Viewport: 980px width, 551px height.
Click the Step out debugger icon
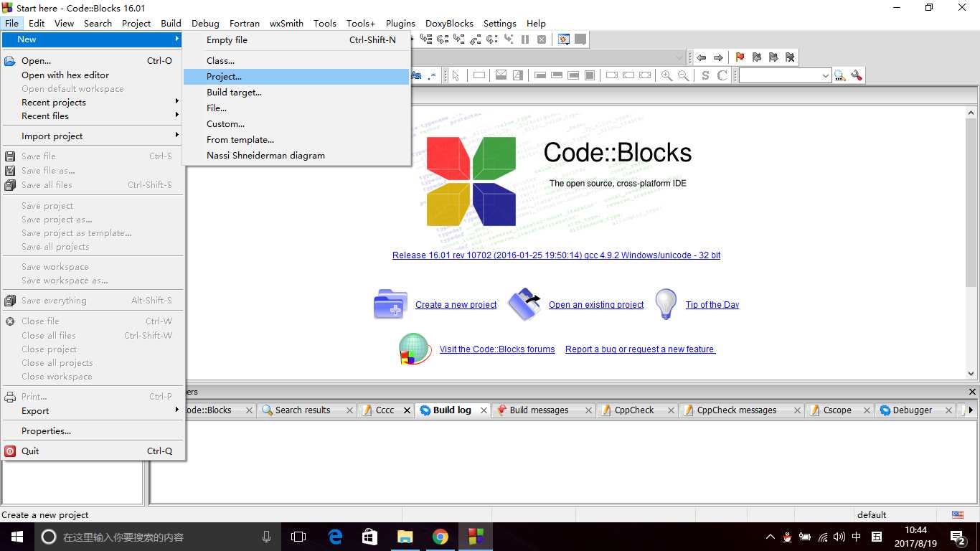(475, 39)
